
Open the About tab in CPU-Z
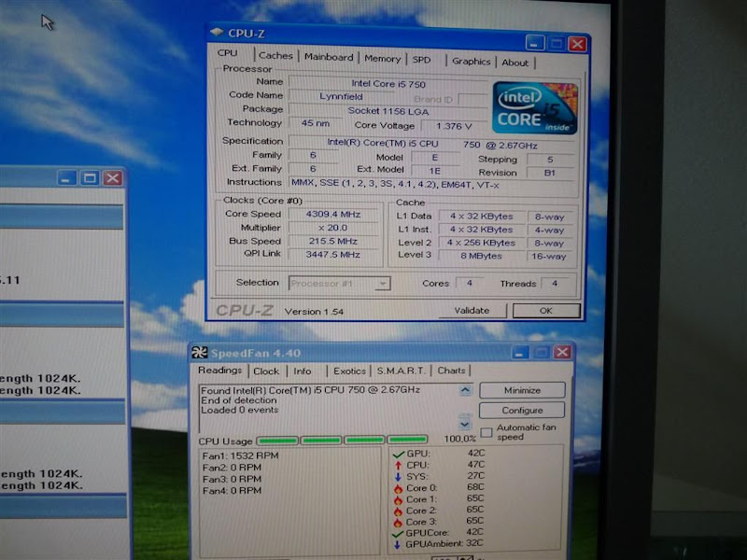pos(515,63)
